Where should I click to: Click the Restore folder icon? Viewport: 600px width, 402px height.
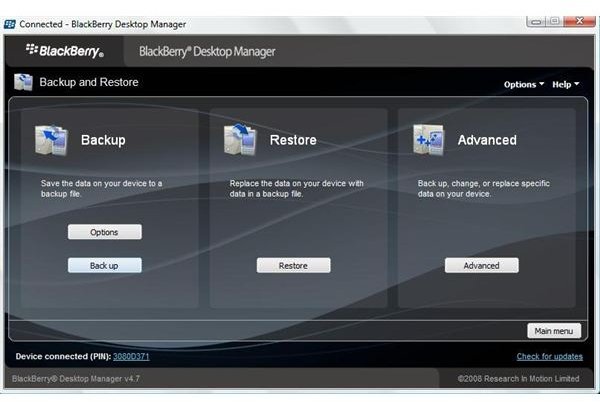(x=240, y=140)
